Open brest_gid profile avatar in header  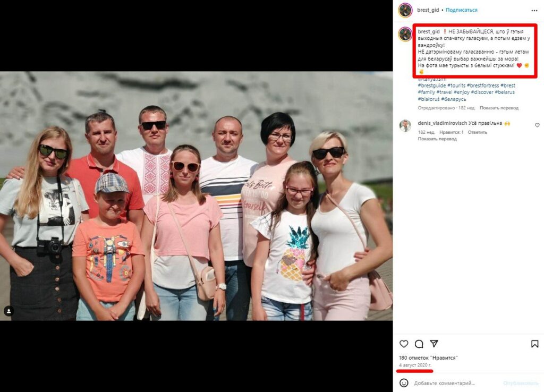405,10
